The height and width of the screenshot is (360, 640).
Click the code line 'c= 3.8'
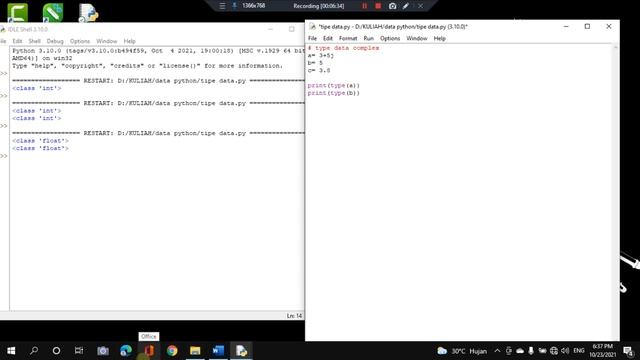[319, 70]
